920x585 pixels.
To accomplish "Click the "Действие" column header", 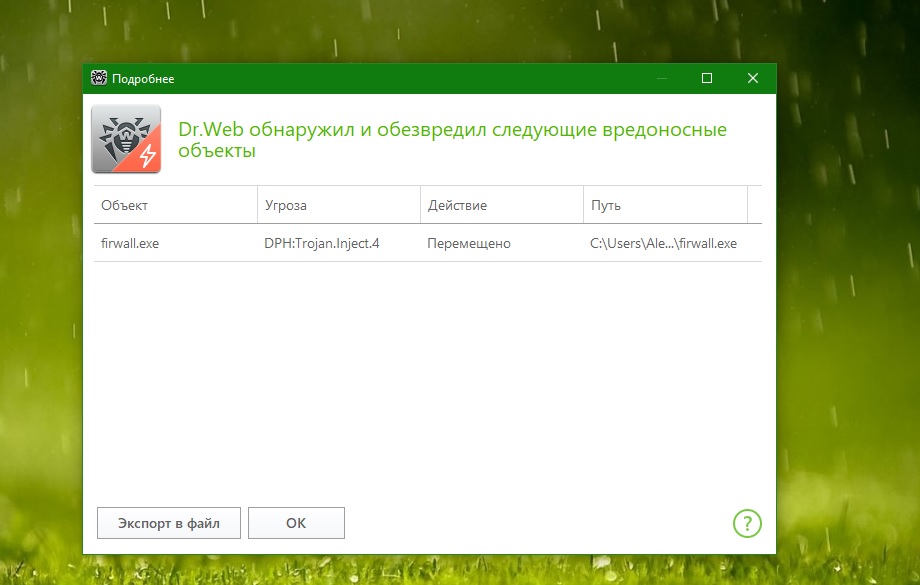I will [502, 205].
